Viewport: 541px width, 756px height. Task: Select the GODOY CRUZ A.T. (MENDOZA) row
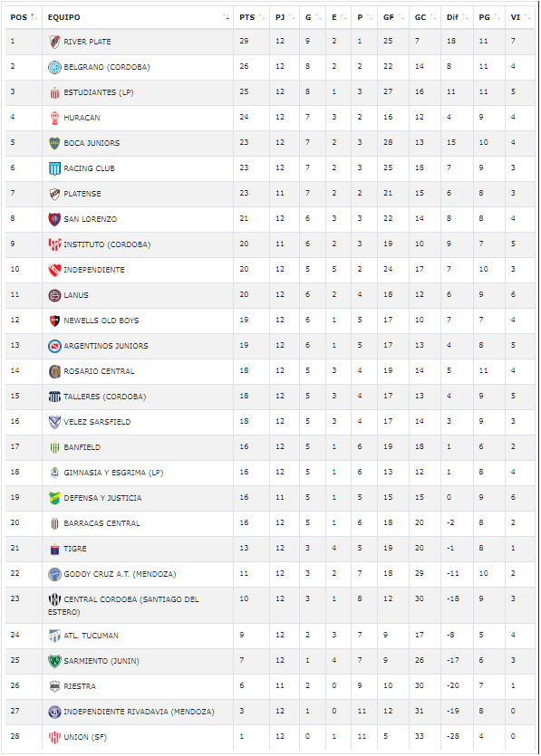click(270, 574)
